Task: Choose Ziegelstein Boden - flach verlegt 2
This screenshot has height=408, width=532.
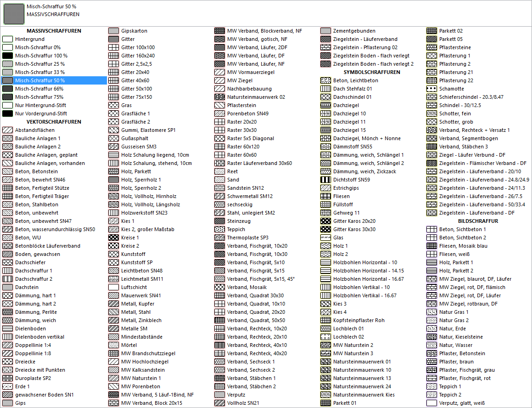Action: pos(374,64)
